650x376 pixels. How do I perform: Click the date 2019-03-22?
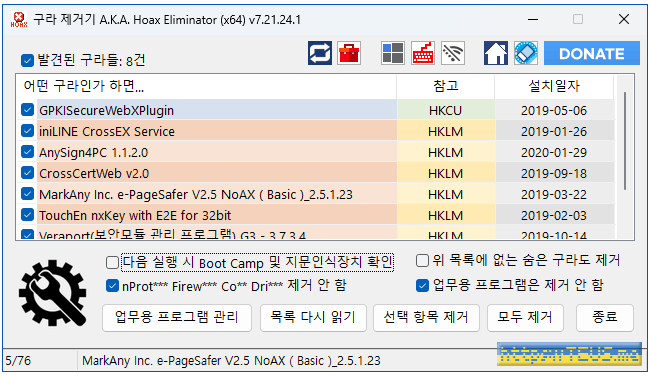(x=554, y=194)
